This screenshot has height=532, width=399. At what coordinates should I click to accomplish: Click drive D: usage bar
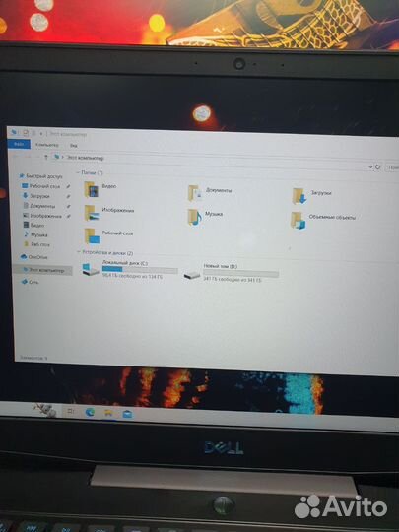click(240, 273)
